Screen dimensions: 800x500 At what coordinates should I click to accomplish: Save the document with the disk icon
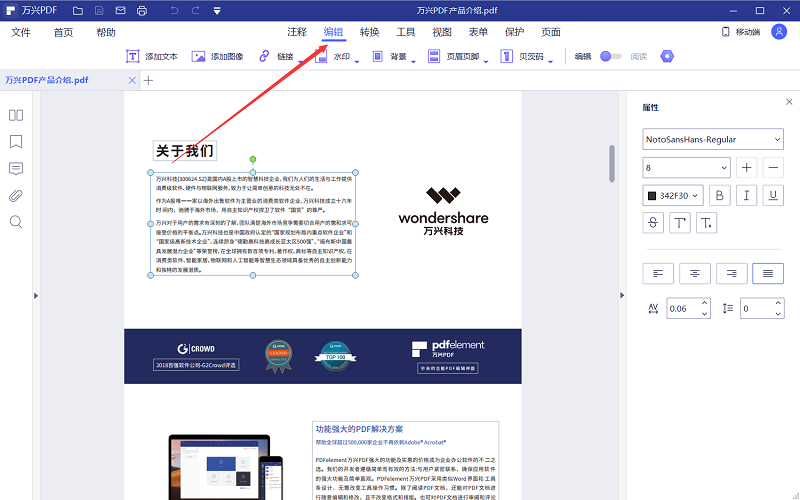tap(99, 10)
